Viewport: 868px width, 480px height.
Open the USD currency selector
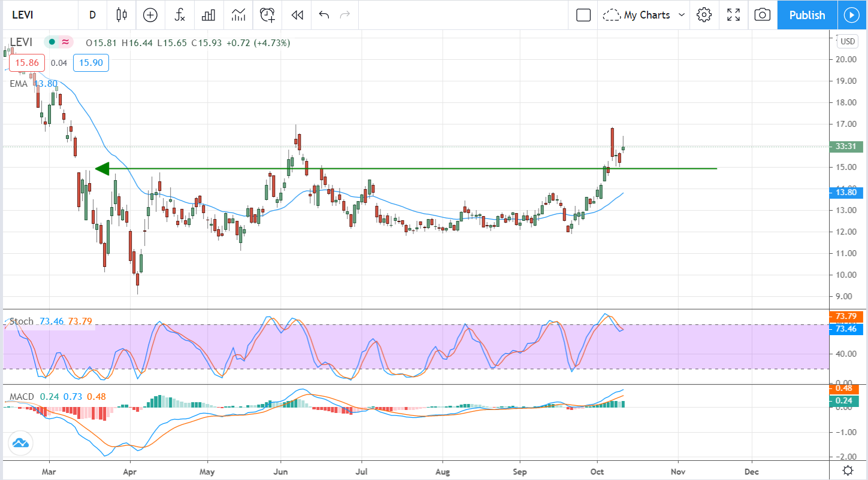point(848,41)
